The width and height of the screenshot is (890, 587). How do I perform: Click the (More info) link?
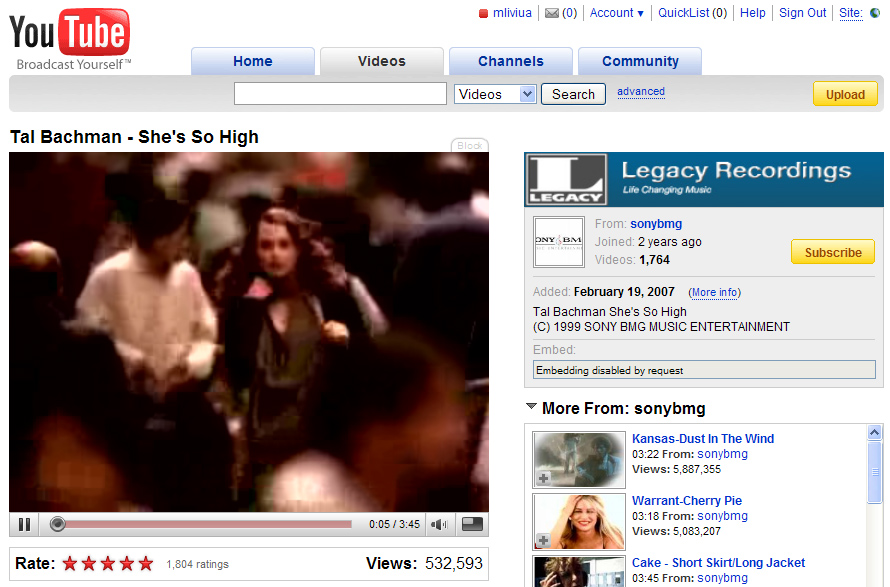[x=715, y=292]
